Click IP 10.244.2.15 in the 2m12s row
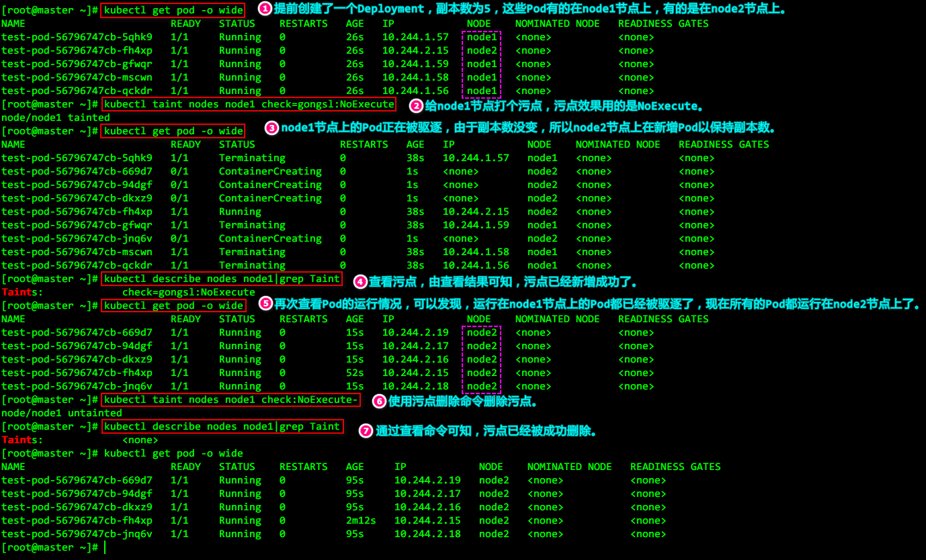The width and height of the screenshot is (926, 560). pyautogui.click(x=427, y=520)
